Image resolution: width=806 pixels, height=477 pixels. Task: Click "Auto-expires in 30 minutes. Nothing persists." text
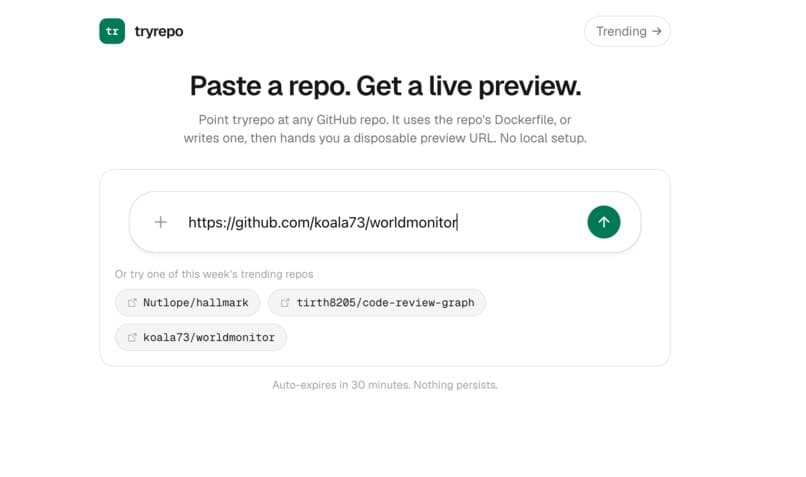tap(385, 385)
